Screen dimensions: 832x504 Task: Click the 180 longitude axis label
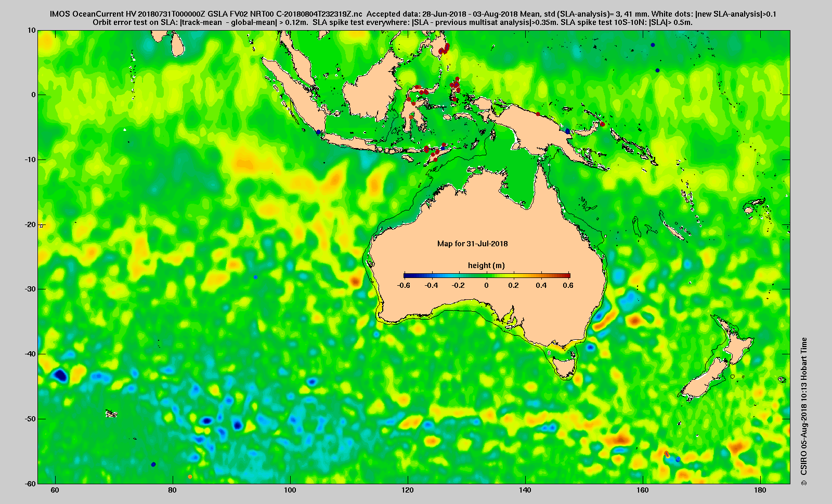pyautogui.click(x=760, y=490)
